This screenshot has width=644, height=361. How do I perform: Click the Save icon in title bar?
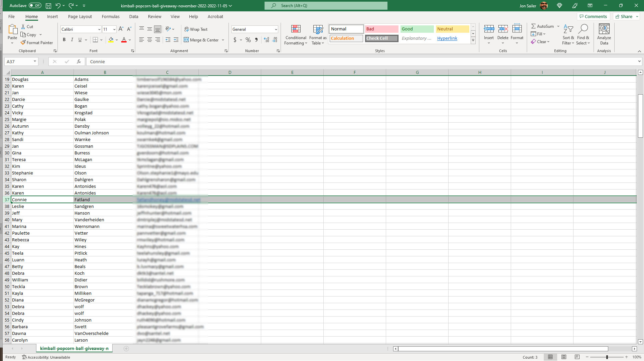click(48, 6)
